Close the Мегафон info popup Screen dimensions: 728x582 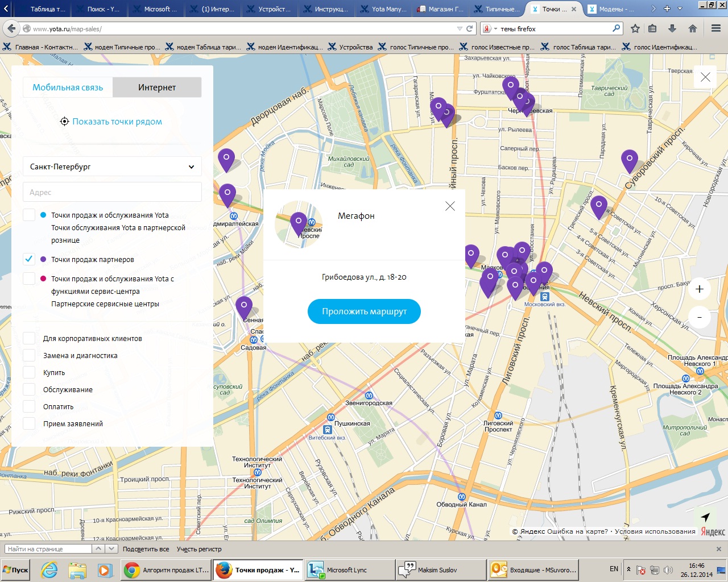coord(450,206)
